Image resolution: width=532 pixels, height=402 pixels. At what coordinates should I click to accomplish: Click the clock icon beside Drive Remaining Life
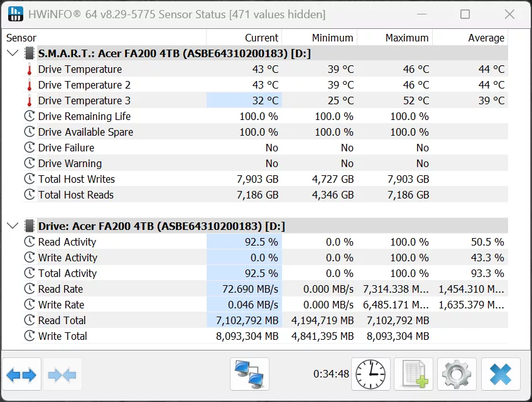coord(30,116)
